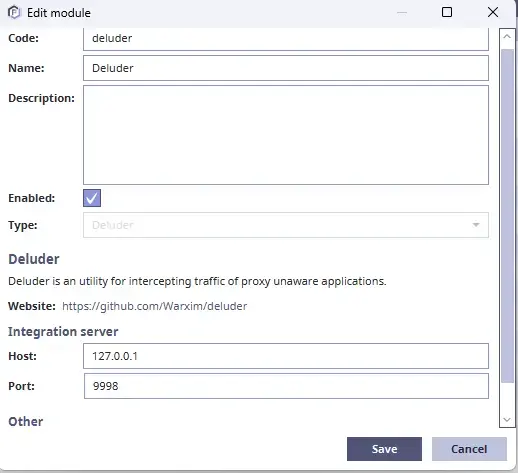Click the Port field showing 9998
This screenshot has width=518, height=473.
coord(286,386)
